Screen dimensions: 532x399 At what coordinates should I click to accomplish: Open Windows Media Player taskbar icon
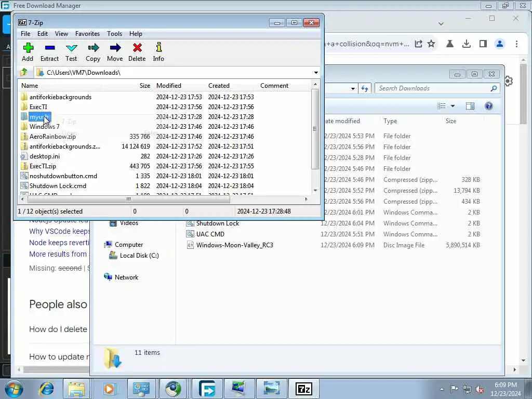(109, 389)
